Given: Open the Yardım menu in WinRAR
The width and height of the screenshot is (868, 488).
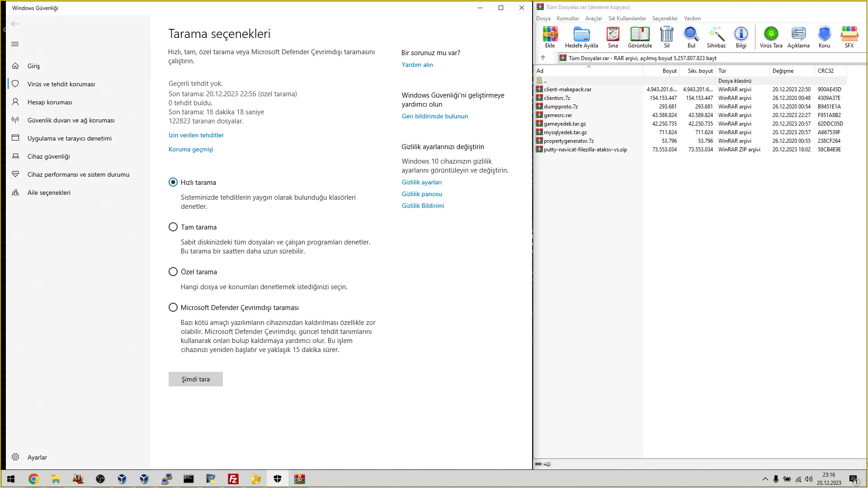Looking at the screenshot, I should pos(692,19).
